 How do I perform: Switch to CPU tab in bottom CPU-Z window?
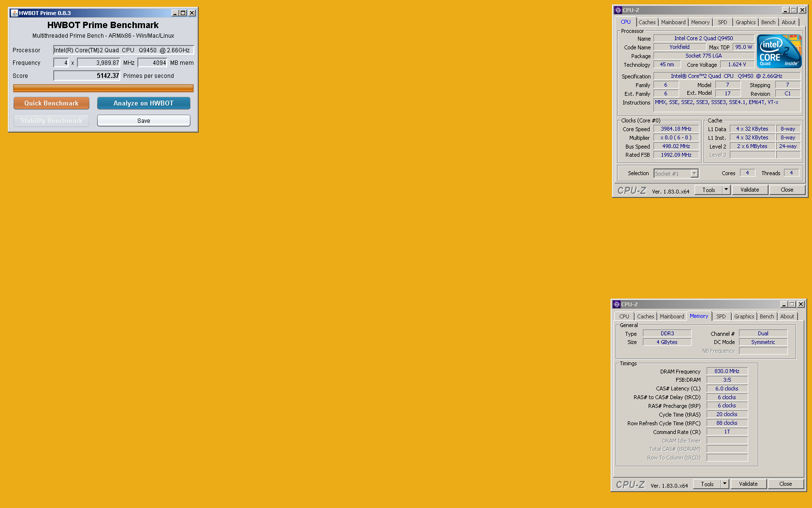click(x=624, y=316)
